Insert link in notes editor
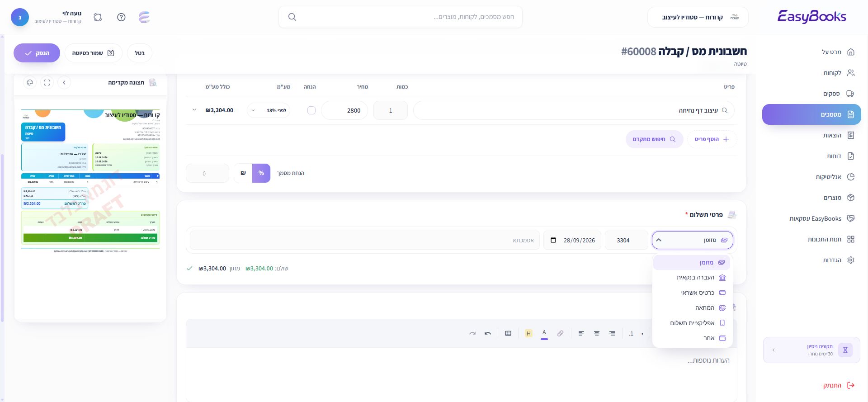The image size is (868, 402). (560, 333)
